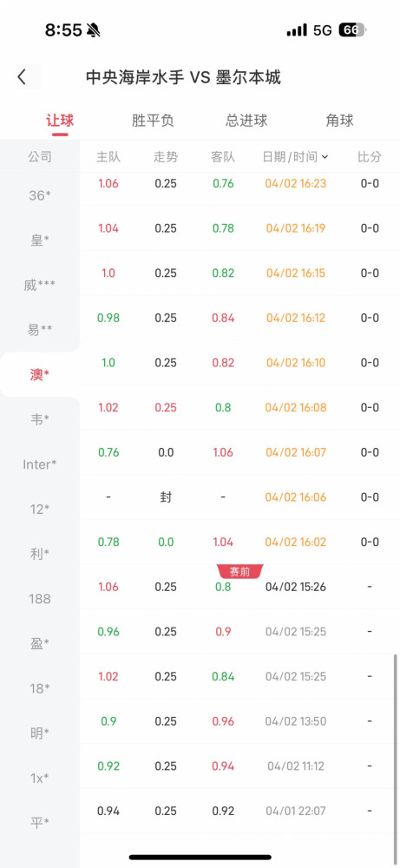Select the 让球 tab
Viewport: 400px width, 868px height.
click(60, 121)
